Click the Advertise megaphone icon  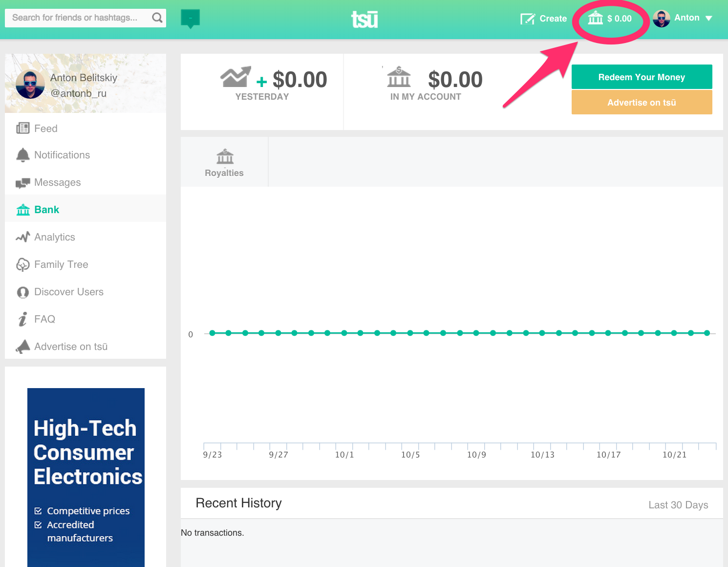click(22, 347)
